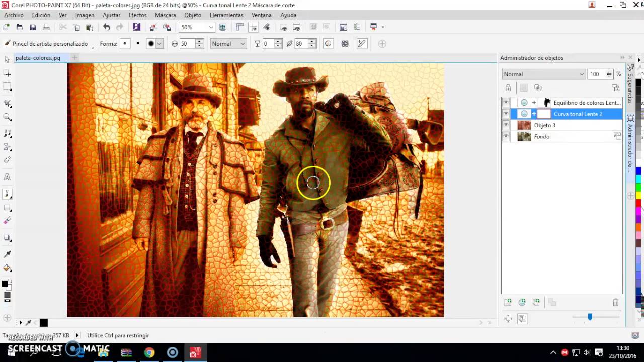Click the Print icon

point(46,27)
